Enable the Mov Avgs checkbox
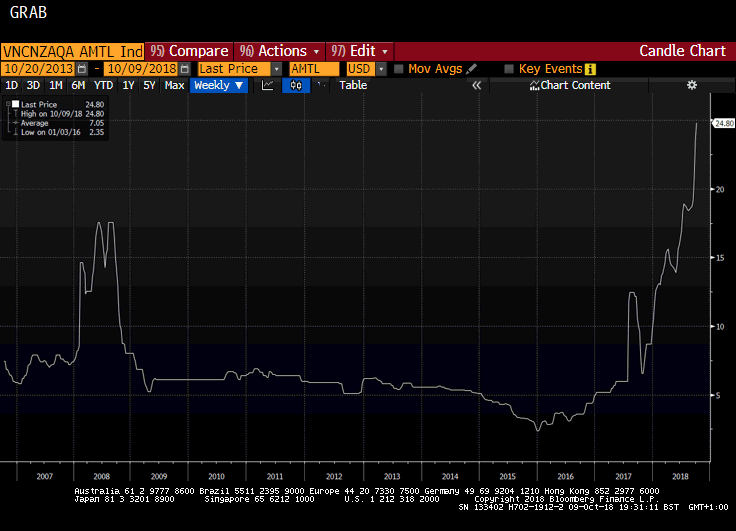This screenshot has width=736, height=531. [399, 69]
